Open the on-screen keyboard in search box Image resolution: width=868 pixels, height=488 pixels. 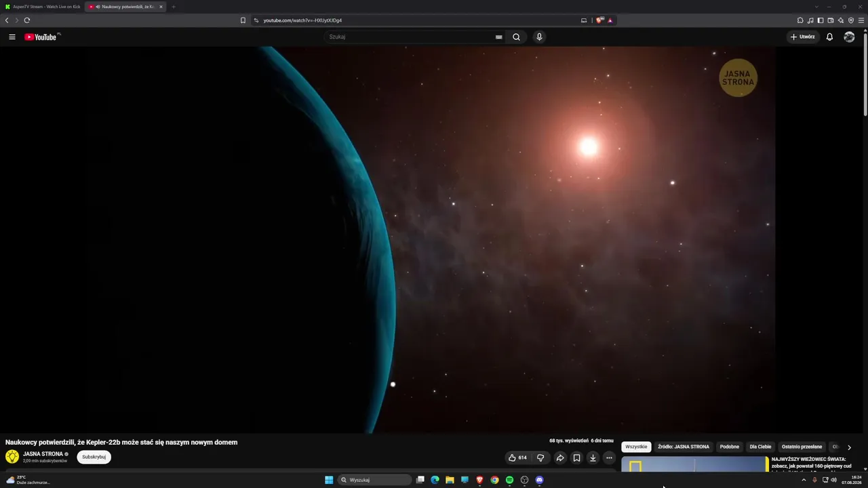click(499, 37)
